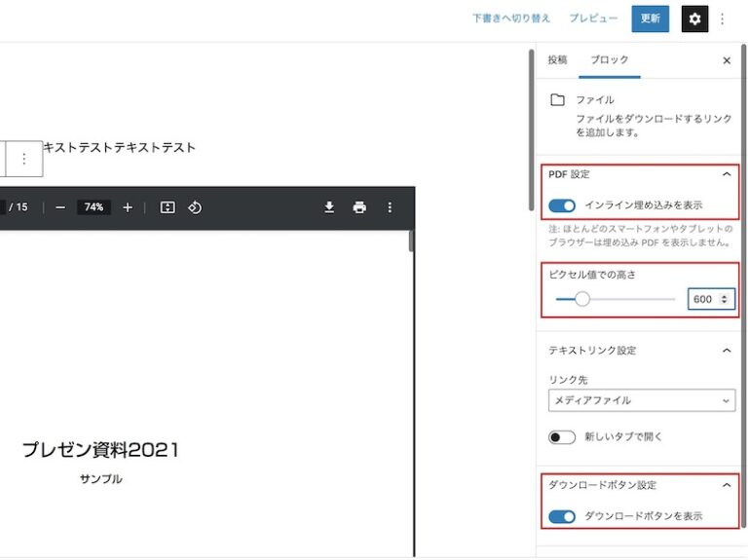Click the fit-to-page icon in PDF viewer
The image size is (748, 560).
168,207
